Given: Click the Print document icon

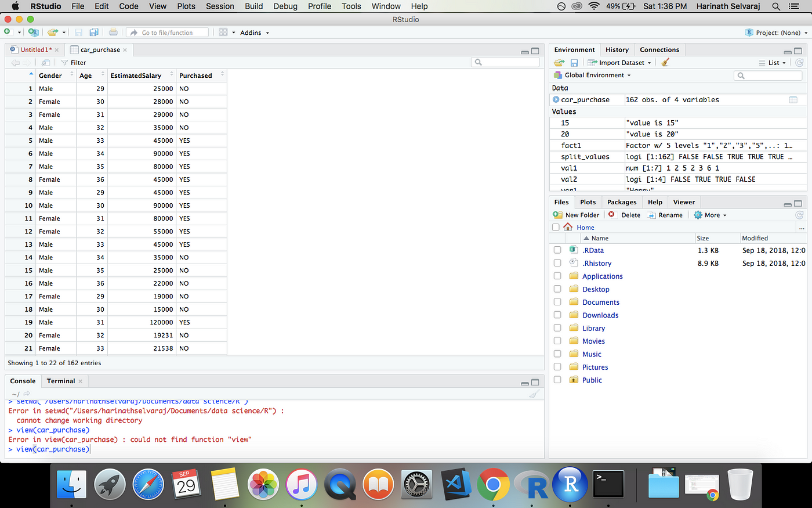Looking at the screenshot, I should (x=113, y=33).
